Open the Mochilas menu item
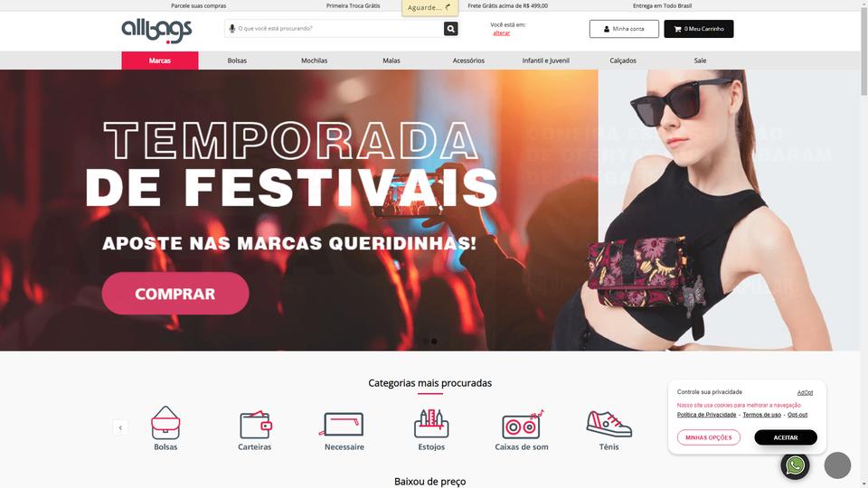868x488 pixels. pyautogui.click(x=314, y=61)
